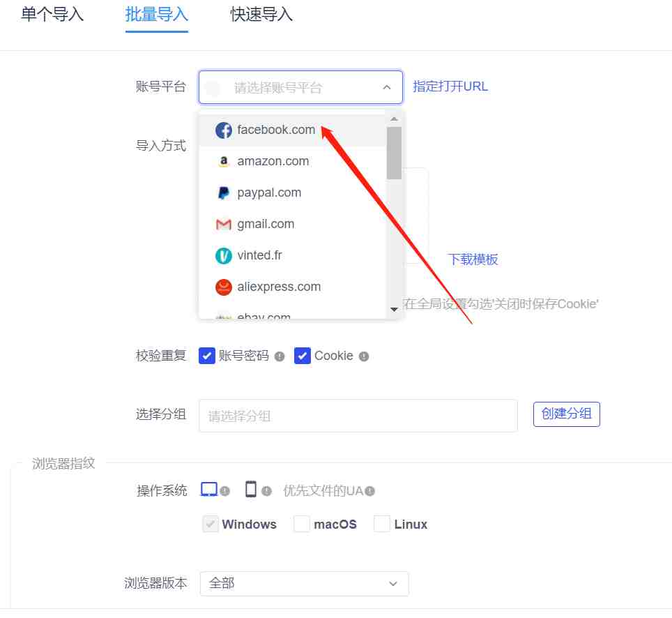Choose aliexpress.com from the platform list

(x=293, y=287)
